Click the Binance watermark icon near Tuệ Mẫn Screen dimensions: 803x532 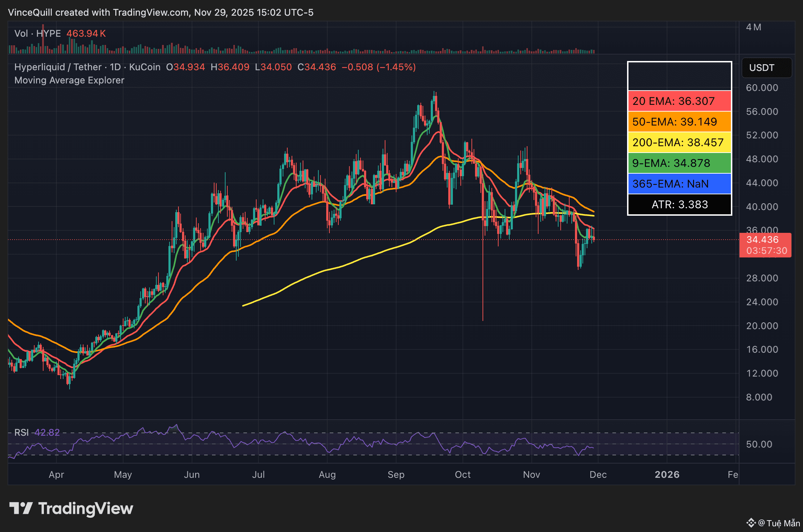coord(751,523)
